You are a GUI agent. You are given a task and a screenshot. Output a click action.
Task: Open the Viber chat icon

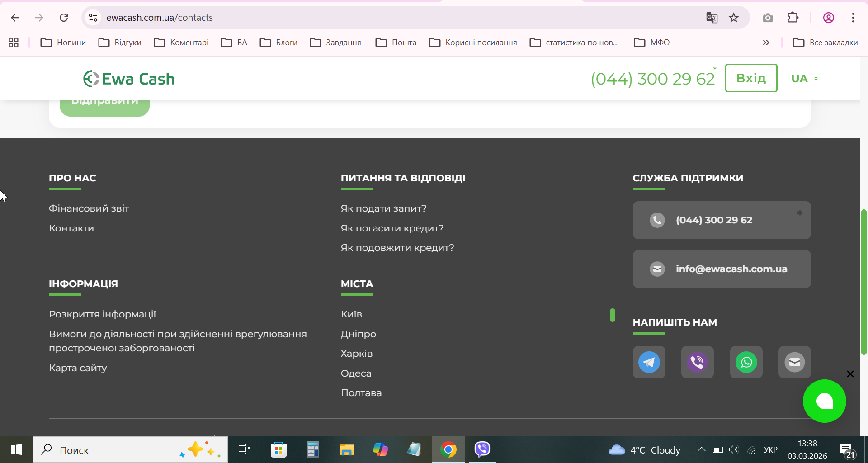coord(698,362)
